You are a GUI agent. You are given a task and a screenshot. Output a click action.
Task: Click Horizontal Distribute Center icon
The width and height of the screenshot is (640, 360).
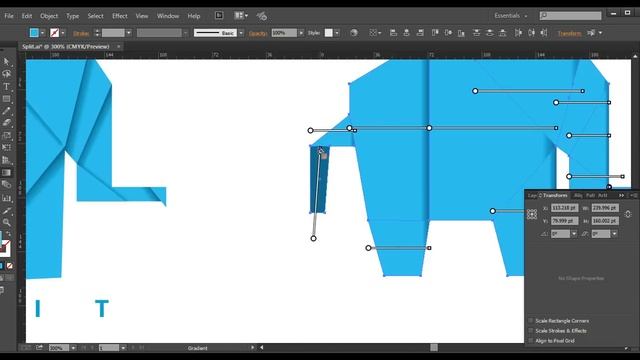pos(531,33)
